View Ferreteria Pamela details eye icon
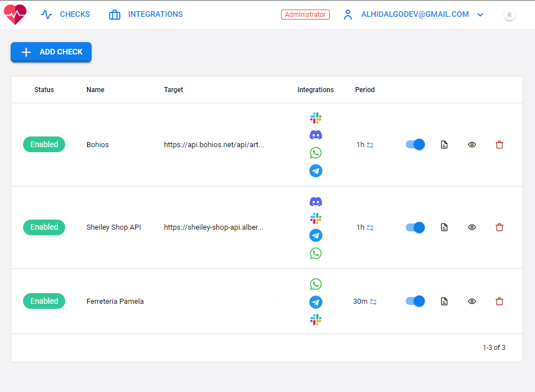 (x=472, y=302)
